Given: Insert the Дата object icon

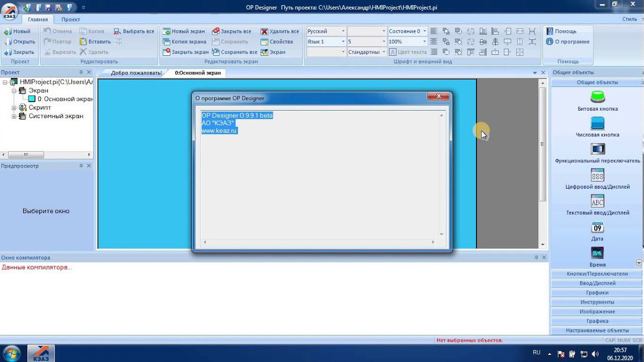Looking at the screenshot, I should point(597,228).
